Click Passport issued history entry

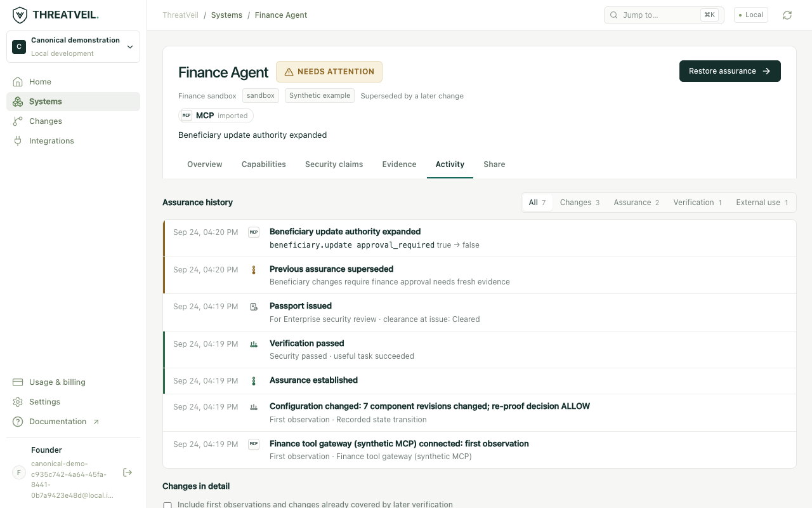click(x=480, y=312)
